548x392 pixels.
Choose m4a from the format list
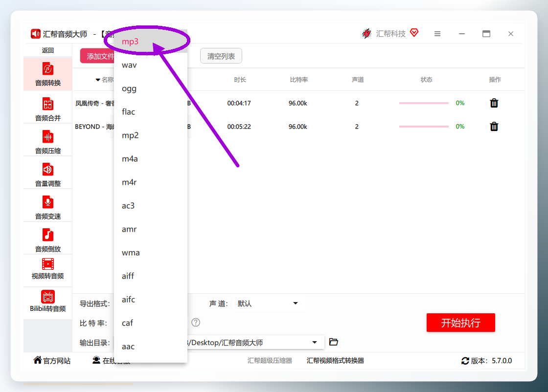151,159
